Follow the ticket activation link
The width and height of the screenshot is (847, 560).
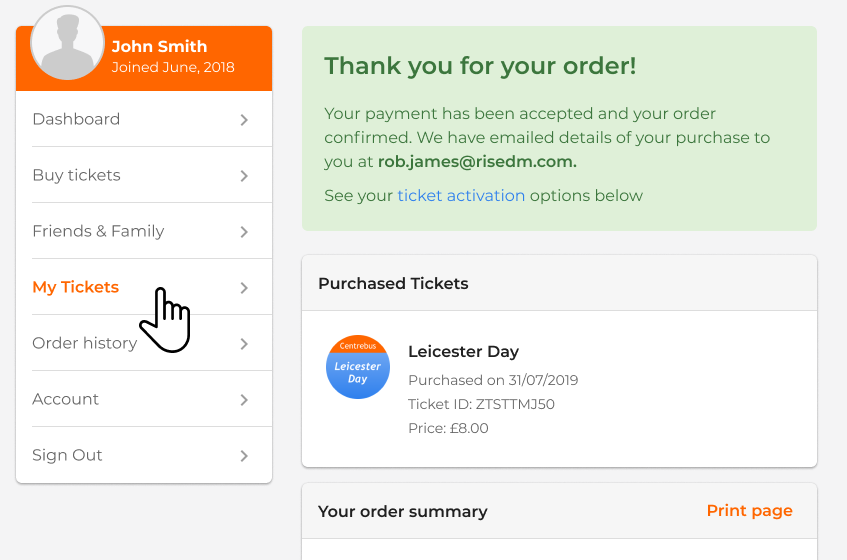(461, 196)
